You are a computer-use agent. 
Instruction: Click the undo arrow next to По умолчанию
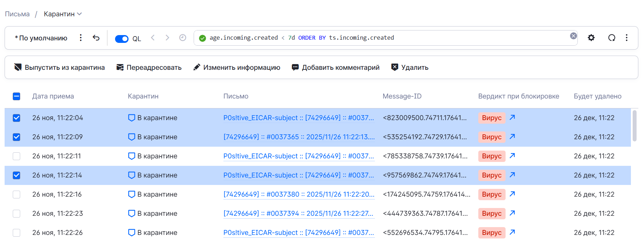point(96,38)
